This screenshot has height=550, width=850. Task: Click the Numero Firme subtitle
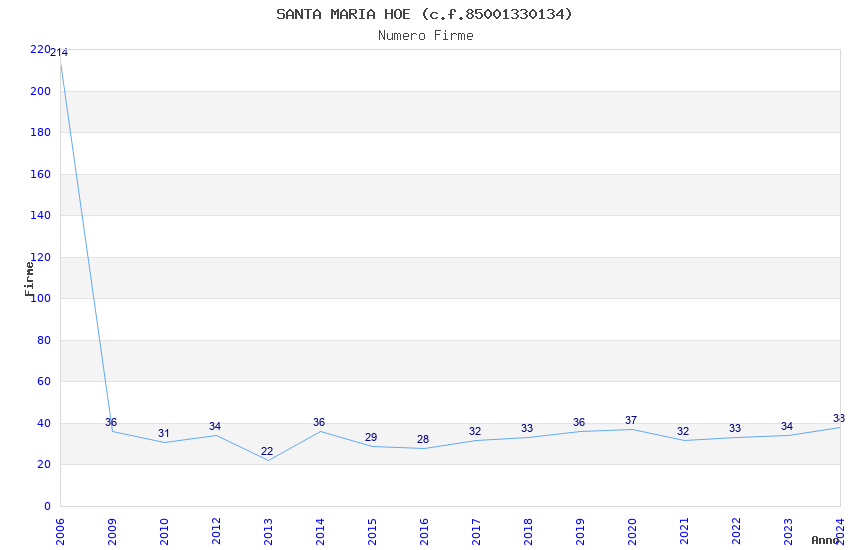426,36
